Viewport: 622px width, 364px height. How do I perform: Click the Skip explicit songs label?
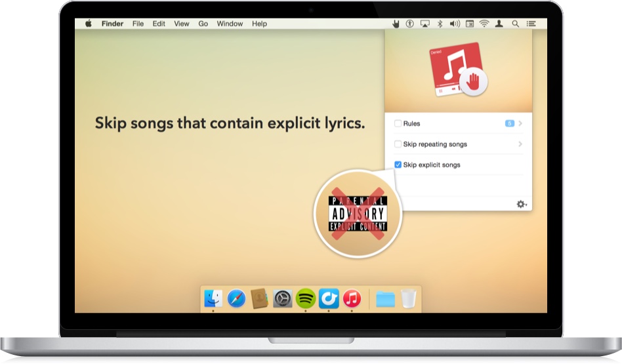pos(432,165)
